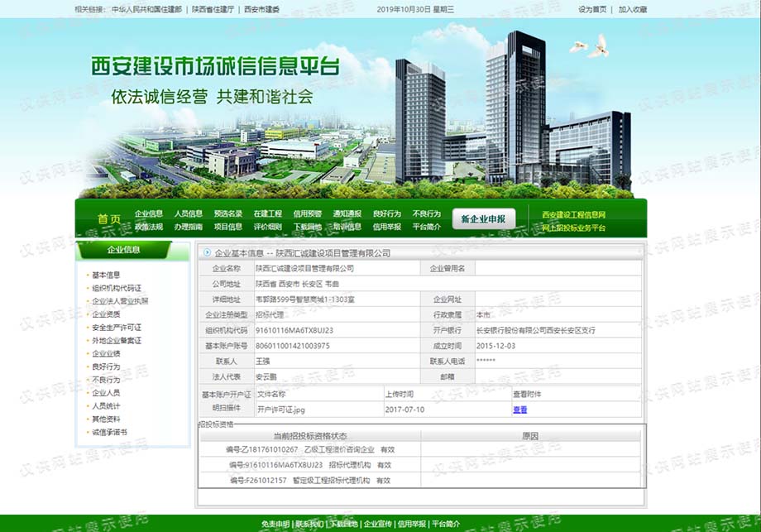Click the 西安建设市场诚信信息平台 site title banner

216,66
